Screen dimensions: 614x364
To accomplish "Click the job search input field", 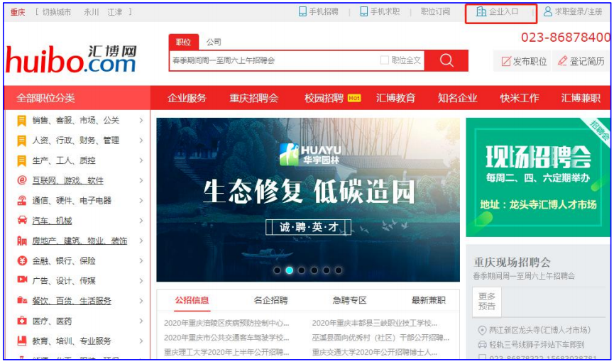I will pyautogui.click(x=273, y=60).
